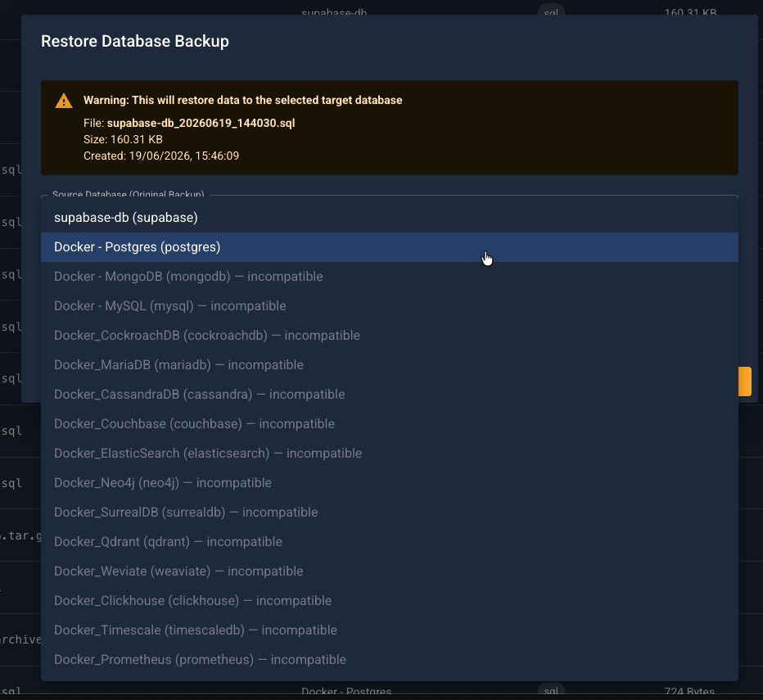Click Docker_Neo4j incompatible option

(390, 483)
